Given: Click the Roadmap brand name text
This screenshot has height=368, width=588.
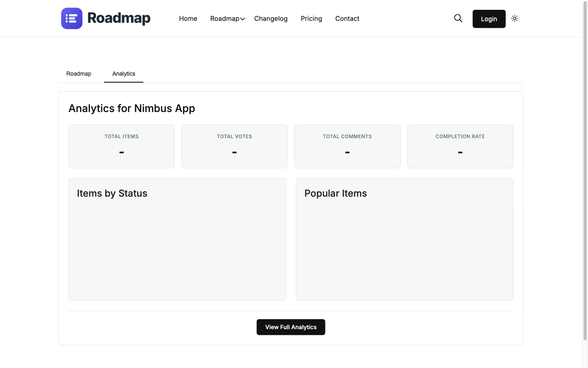Looking at the screenshot, I should pos(119,18).
